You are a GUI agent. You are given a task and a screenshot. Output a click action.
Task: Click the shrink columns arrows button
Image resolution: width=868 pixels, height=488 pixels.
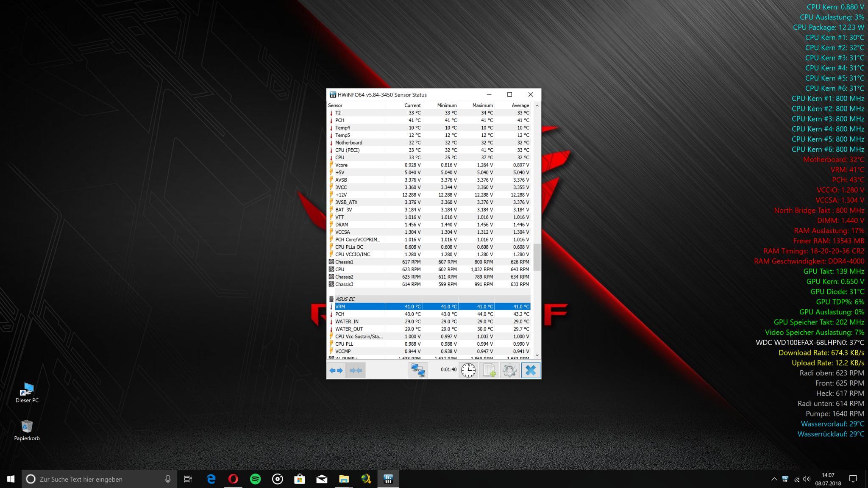(356, 370)
